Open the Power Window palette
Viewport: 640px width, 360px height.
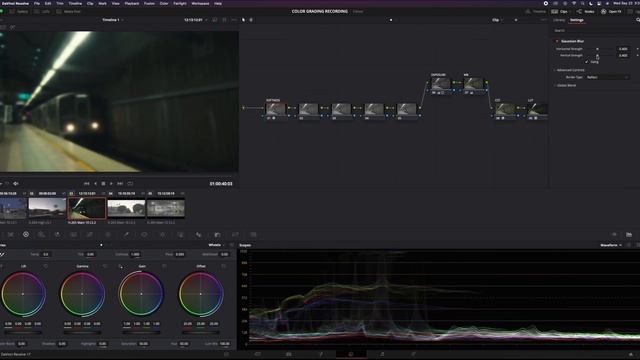tap(144, 235)
